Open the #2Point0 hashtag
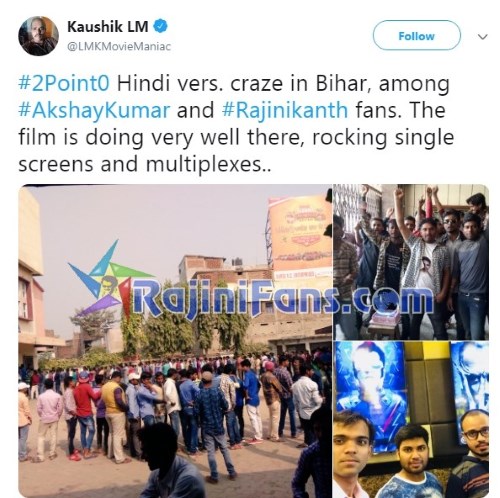Image resolution: width=500 pixels, height=498 pixels. [x=64, y=83]
